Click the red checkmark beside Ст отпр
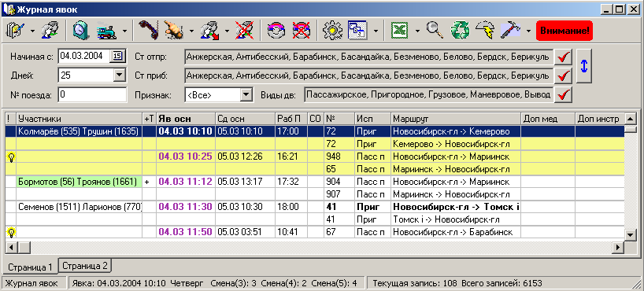 (x=563, y=57)
